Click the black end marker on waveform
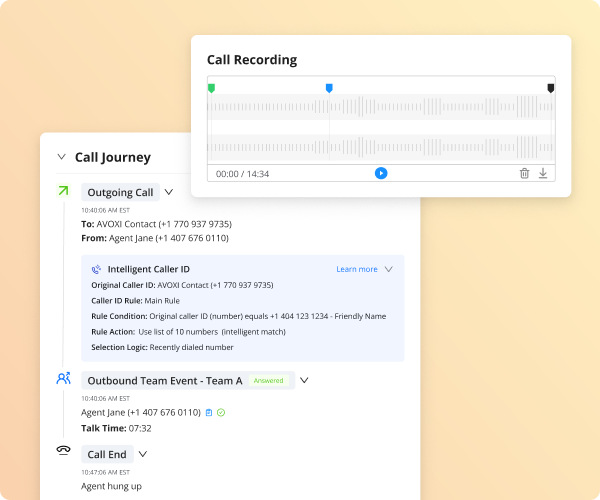 [550, 88]
